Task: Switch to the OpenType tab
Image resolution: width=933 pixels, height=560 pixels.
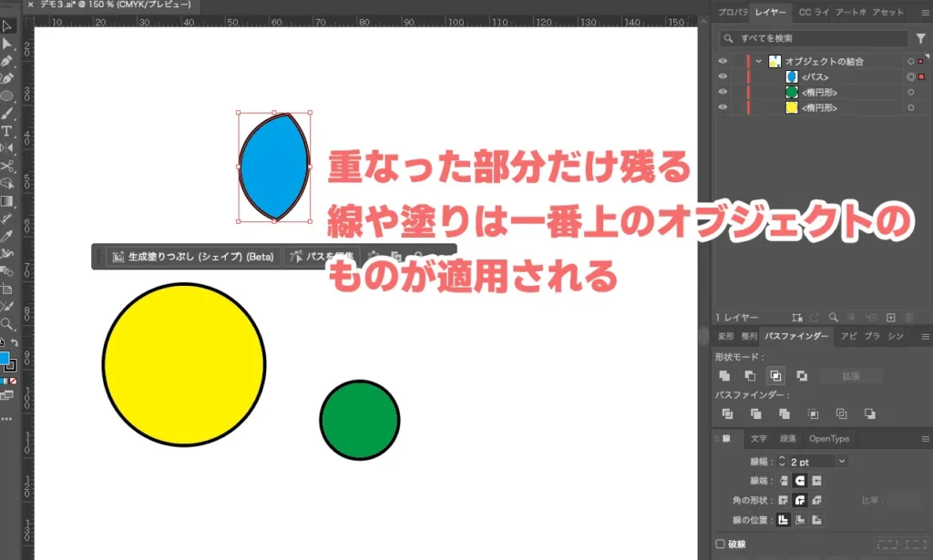Action: [829, 439]
